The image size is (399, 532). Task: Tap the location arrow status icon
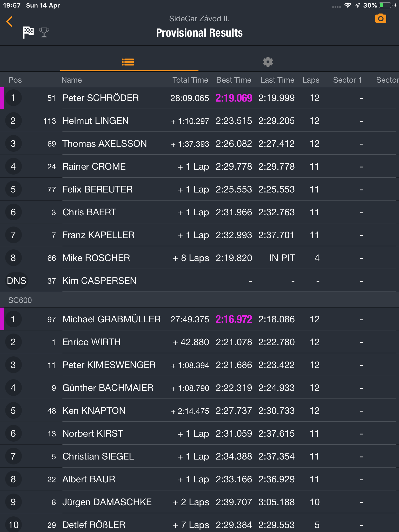pos(358,5)
